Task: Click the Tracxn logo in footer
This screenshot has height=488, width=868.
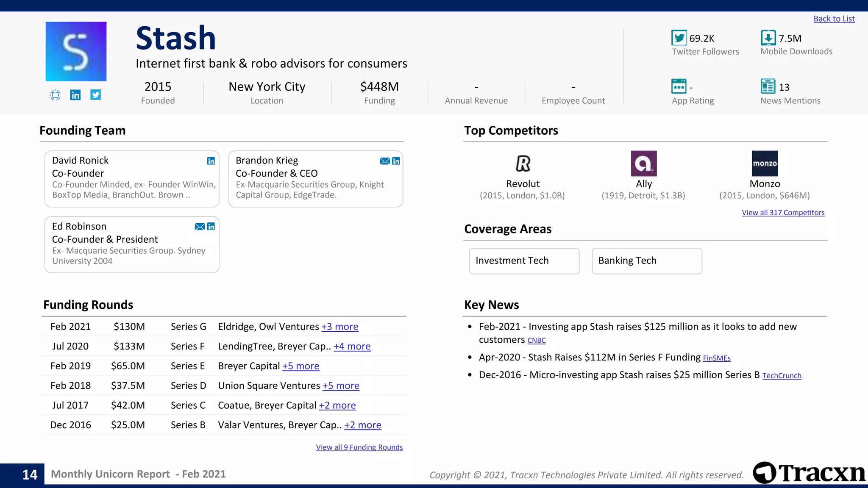Action: pos(810,473)
